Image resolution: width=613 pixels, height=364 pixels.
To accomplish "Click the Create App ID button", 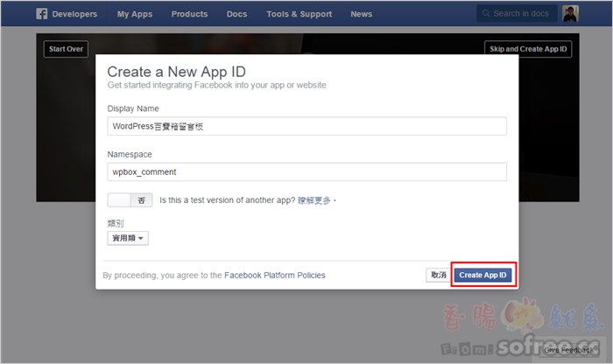I will coord(483,276).
